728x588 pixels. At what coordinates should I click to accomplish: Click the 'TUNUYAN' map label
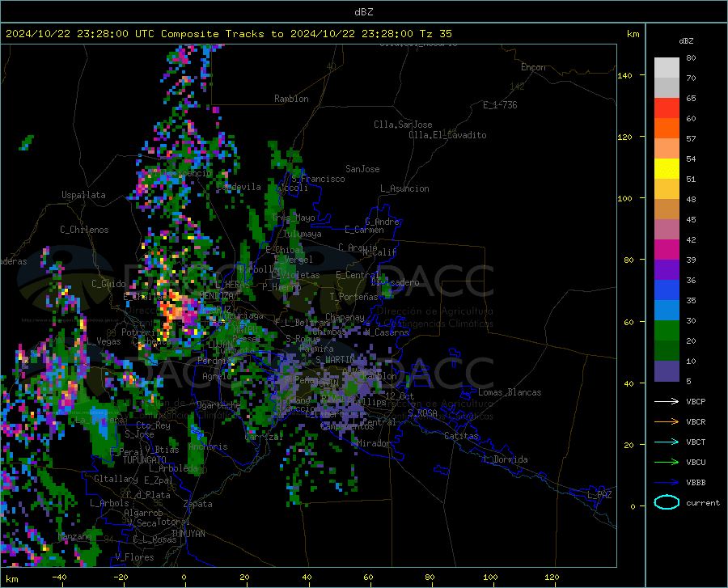click(x=188, y=534)
